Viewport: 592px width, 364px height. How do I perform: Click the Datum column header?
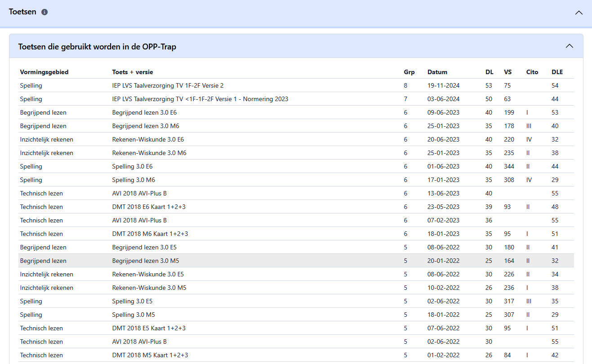[x=437, y=72]
